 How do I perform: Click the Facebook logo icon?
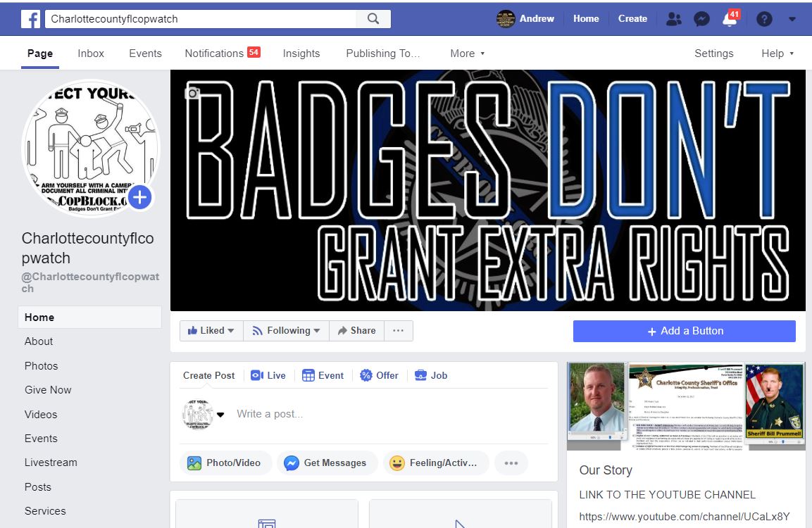point(30,19)
